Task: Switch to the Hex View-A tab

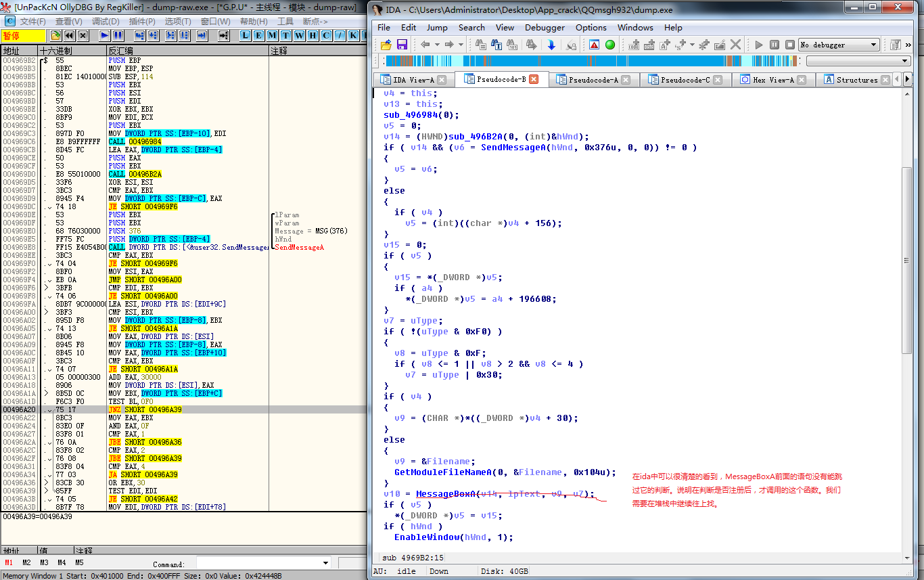Action: (772, 80)
